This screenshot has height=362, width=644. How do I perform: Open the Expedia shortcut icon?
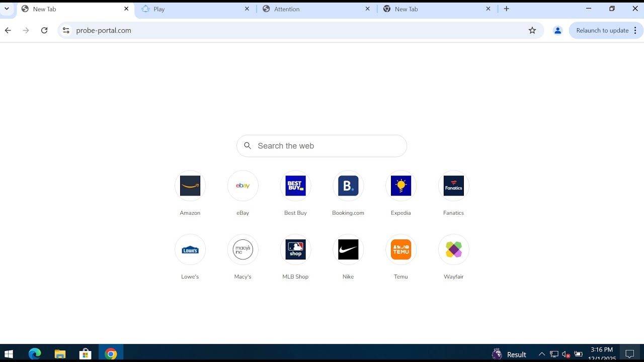tap(401, 186)
